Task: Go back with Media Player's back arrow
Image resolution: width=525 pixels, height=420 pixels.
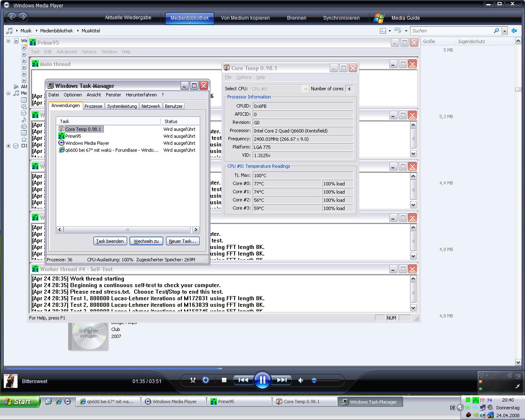Action: pos(11,17)
